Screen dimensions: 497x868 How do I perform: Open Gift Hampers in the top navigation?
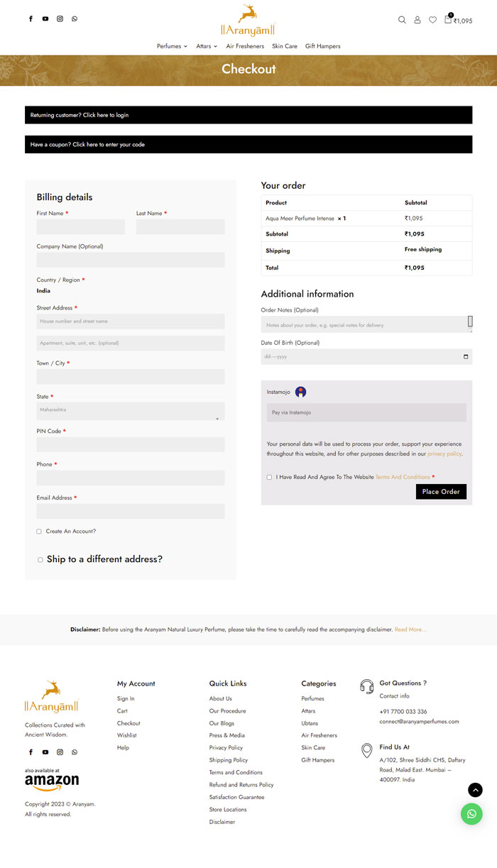(322, 46)
